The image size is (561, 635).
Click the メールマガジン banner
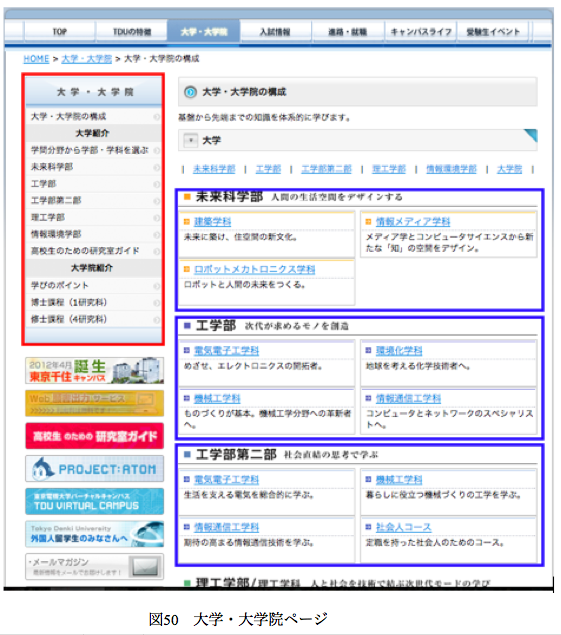(x=94, y=567)
